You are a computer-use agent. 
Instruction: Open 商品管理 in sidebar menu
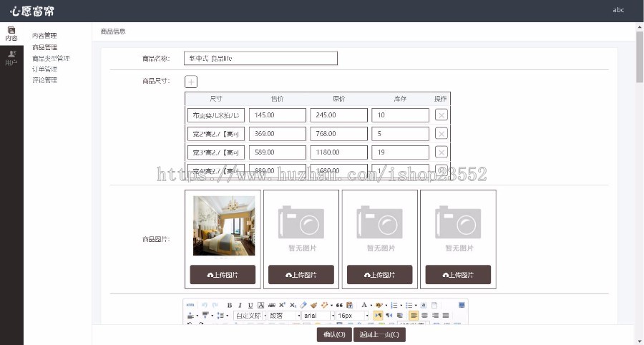click(x=45, y=47)
